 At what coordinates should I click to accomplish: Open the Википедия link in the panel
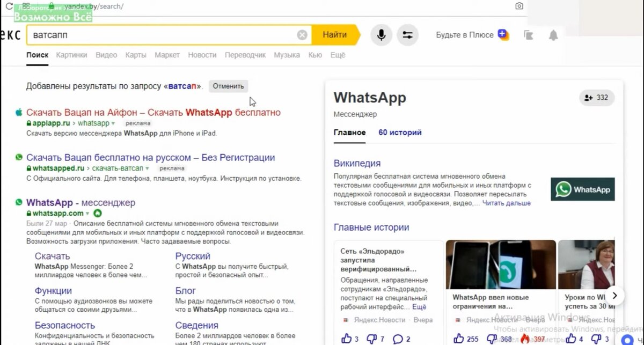(357, 164)
